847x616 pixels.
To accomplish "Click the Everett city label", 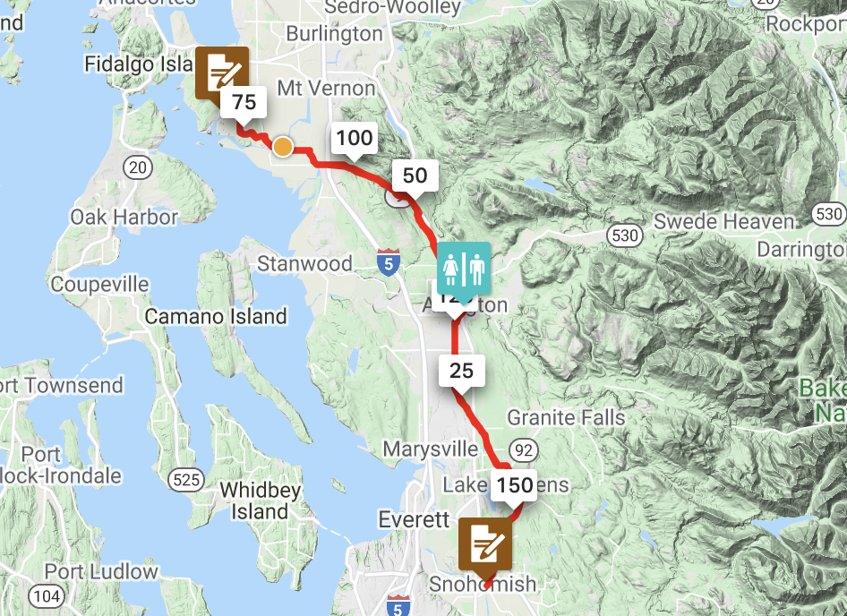I will coord(414,520).
